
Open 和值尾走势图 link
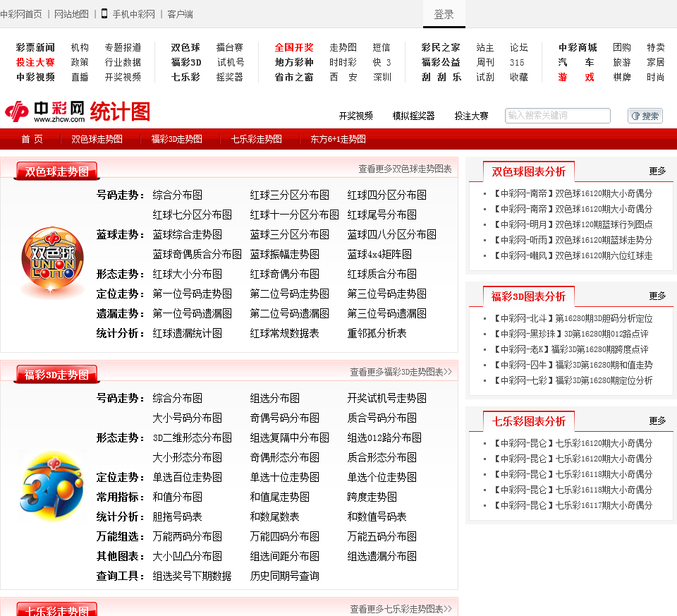[x=279, y=497]
